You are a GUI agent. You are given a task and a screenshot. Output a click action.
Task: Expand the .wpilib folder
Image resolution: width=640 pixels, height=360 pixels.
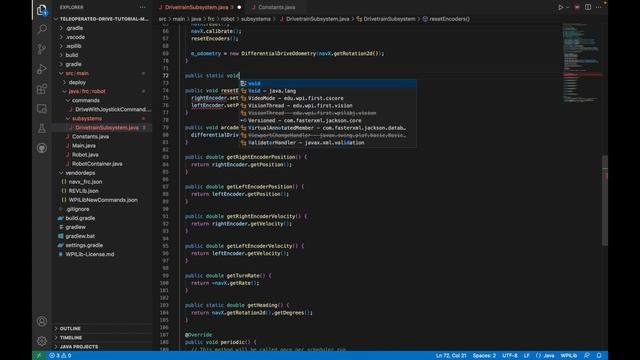pos(62,46)
